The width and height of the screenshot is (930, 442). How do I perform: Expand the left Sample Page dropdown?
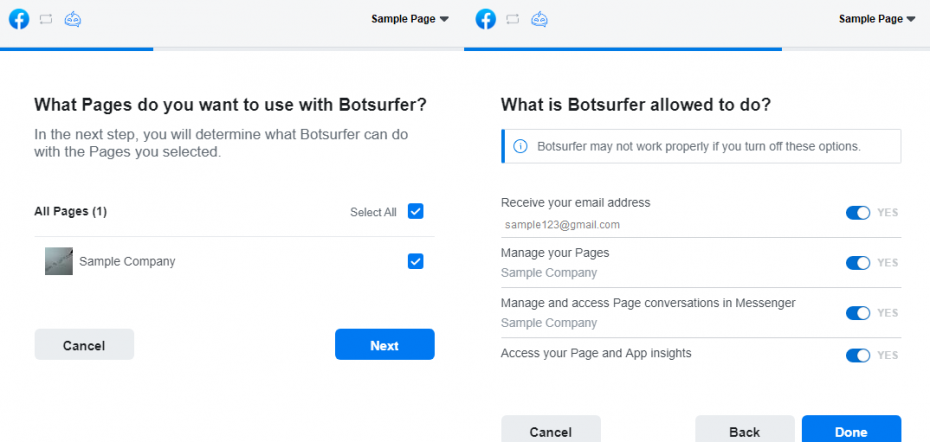point(410,19)
